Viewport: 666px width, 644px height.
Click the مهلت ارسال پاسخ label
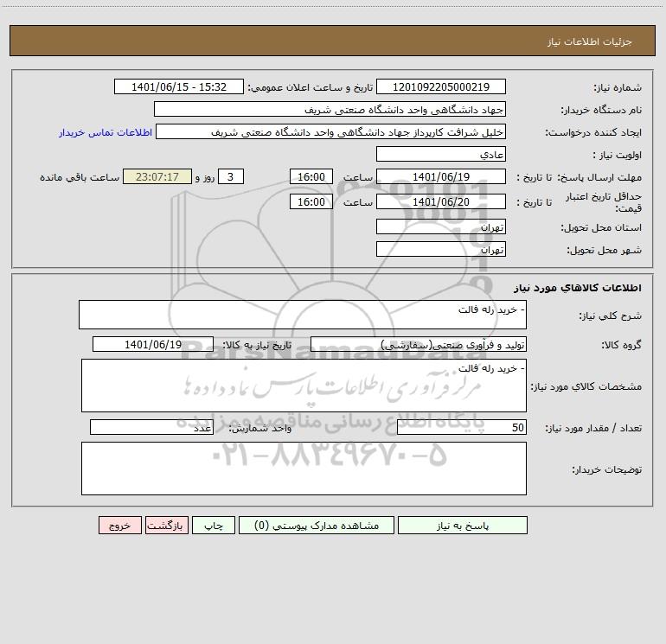pyautogui.click(x=599, y=177)
